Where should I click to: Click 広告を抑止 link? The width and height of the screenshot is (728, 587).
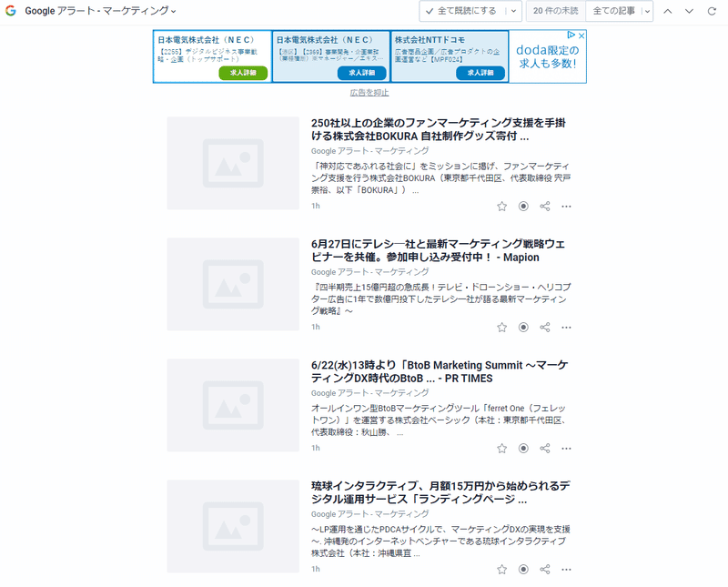[x=369, y=93]
